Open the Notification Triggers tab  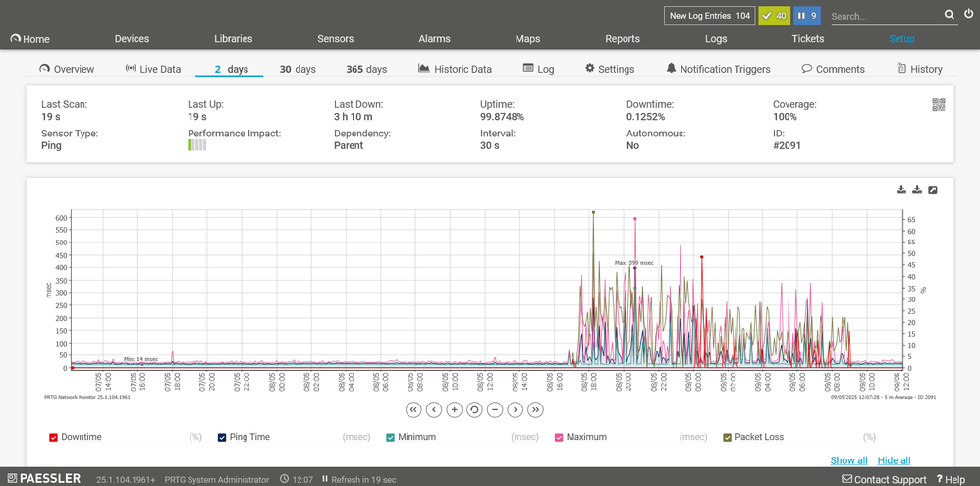click(717, 69)
